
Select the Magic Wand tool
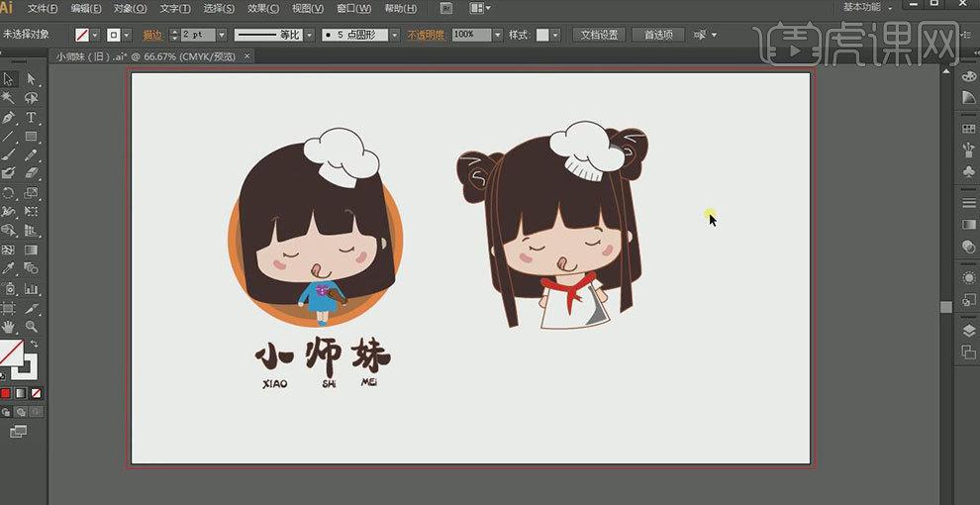point(9,98)
